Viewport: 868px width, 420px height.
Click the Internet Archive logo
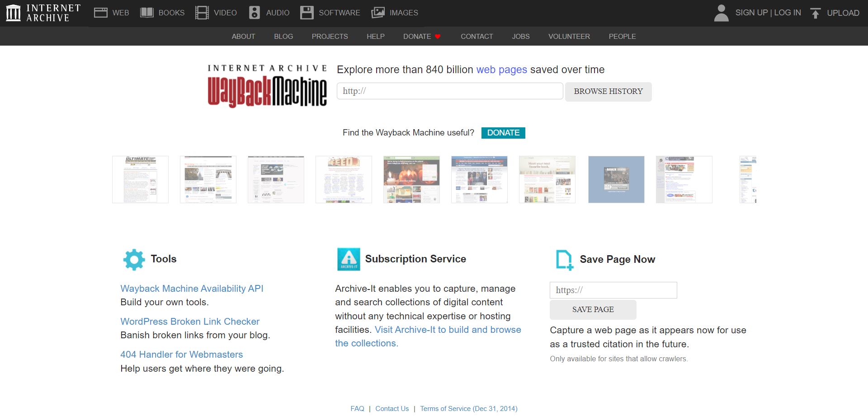[x=43, y=13]
